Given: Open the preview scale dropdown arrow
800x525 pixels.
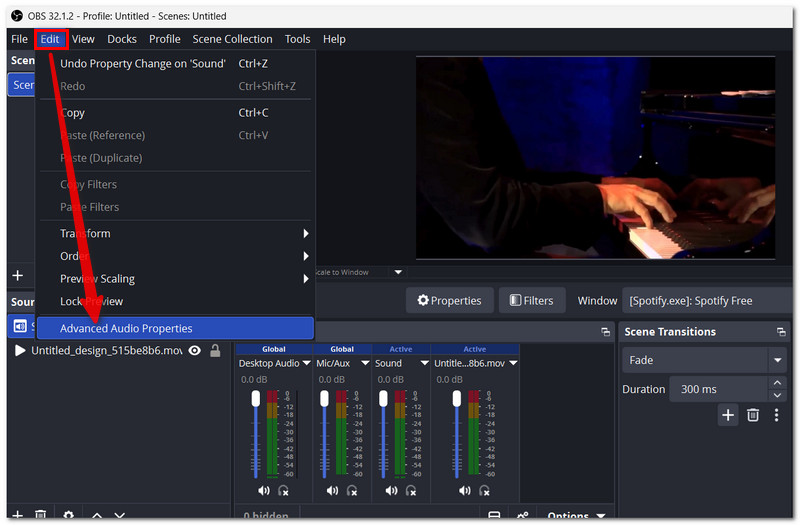Looking at the screenshot, I should 398,272.
